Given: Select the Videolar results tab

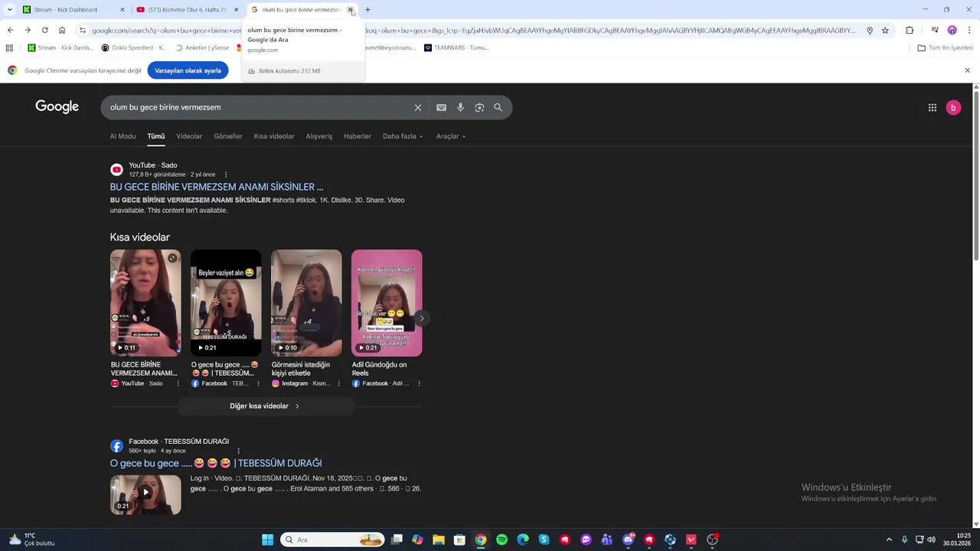Looking at the screenshot, I should pyautogui.click(x=189, y=136).
